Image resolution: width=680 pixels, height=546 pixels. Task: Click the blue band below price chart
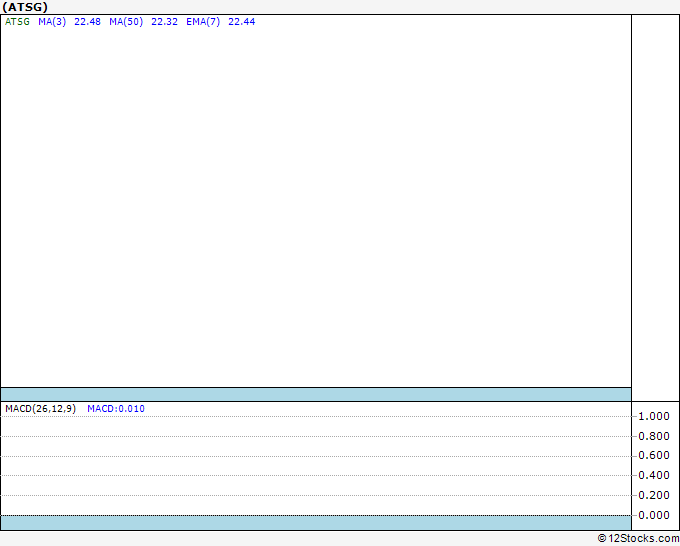[x=316, y=395]
